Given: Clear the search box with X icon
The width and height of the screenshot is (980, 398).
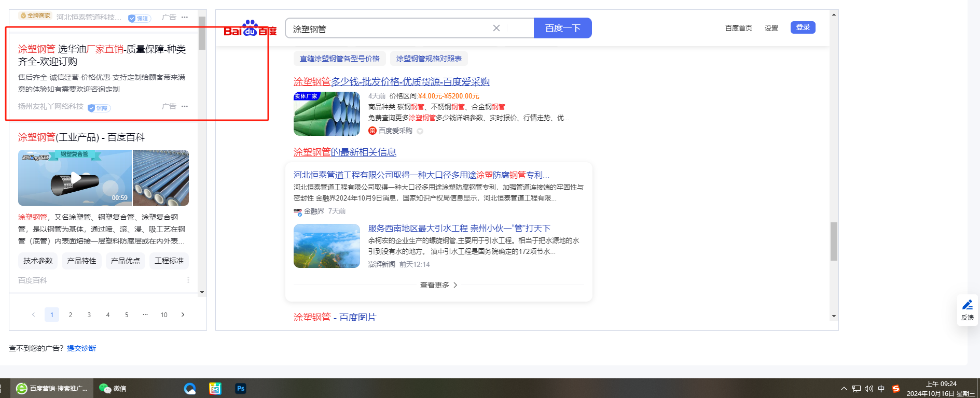Looking at the screenshot, I should (x=496, y=28).
